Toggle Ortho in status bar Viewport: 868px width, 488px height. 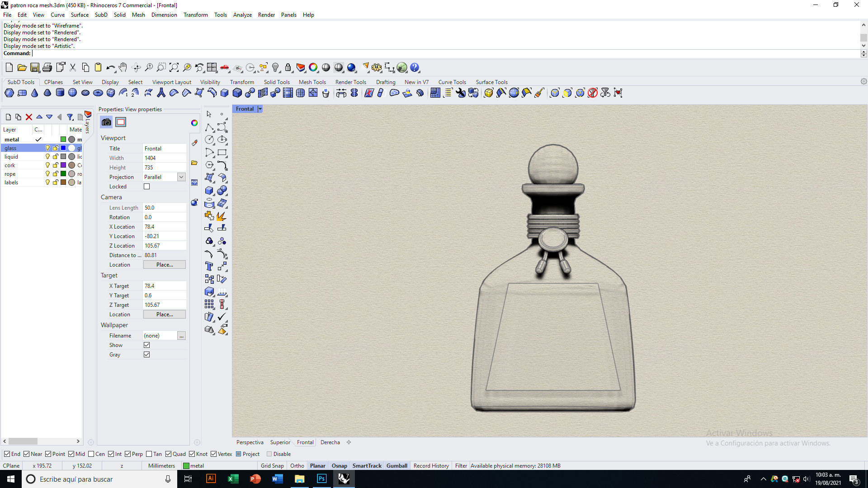[x=297, y=466]
